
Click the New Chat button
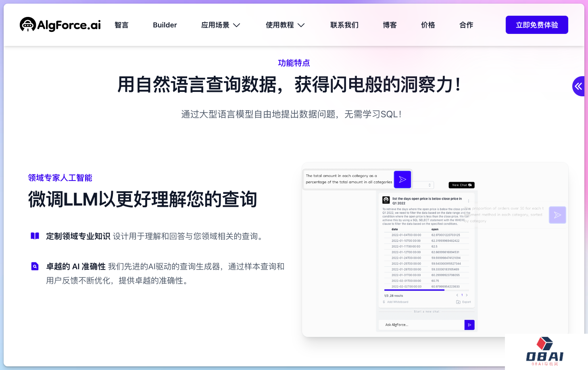[461, 185]
